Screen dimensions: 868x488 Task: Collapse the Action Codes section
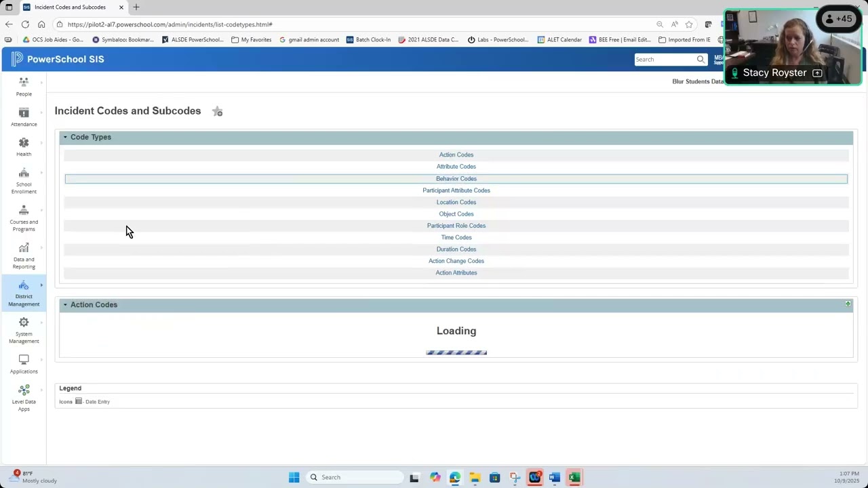(x=65, y=304)
